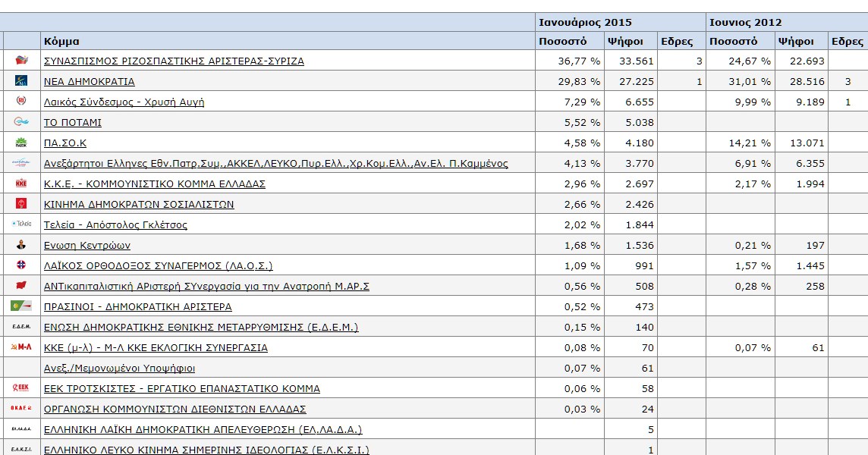The image size is (868, 455).
Task: Click the SYRIZA party logo icon
Action: point(21,60)
